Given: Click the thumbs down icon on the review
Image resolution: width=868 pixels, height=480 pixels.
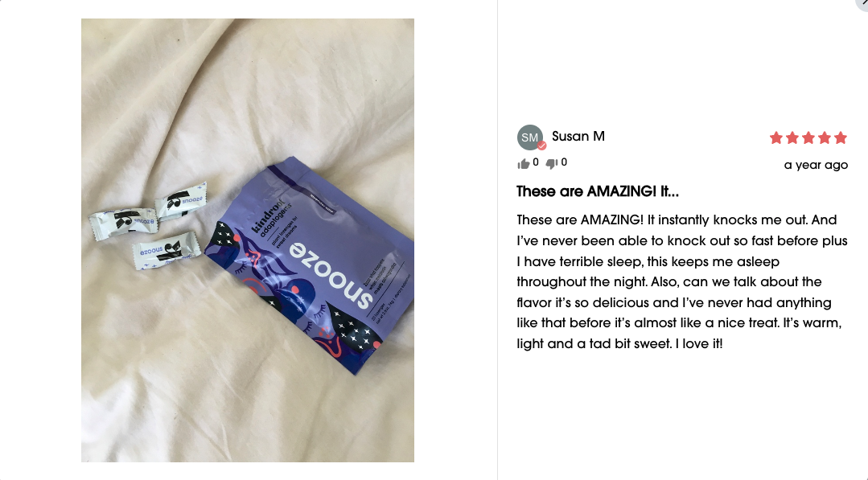Looking at the screenshot, I should tap(551, 163).
